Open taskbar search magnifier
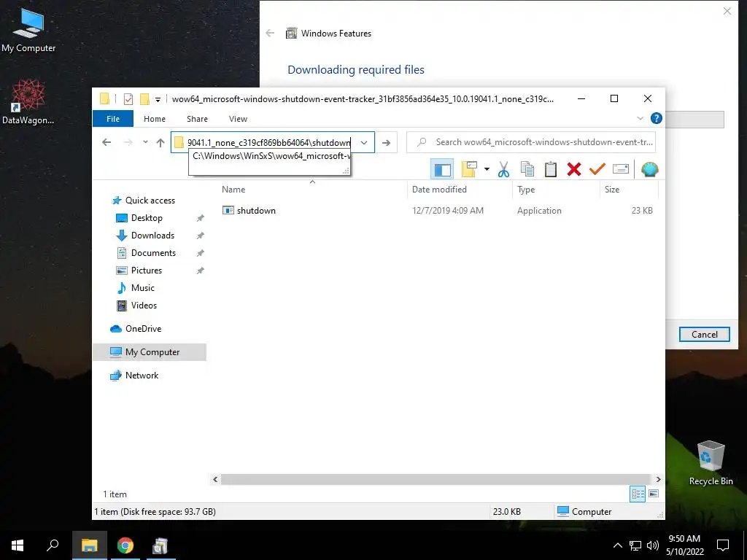 (x=53, y=545)
